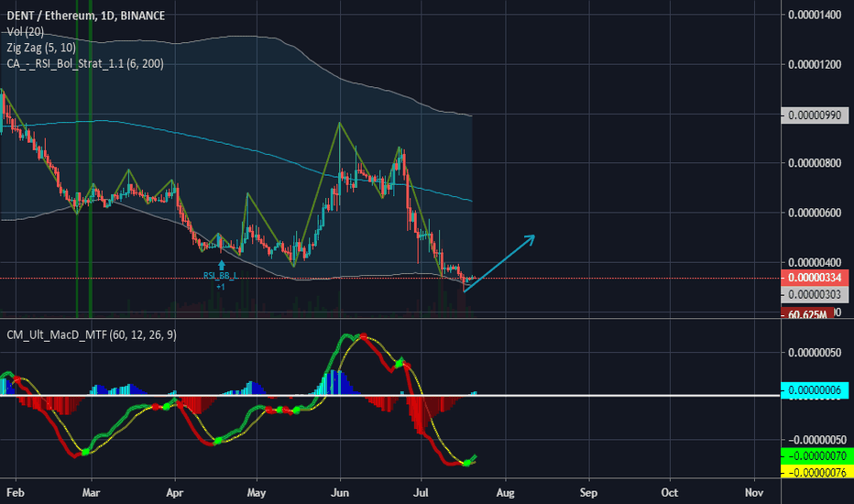This screenshot has height=504, width=854.
Task: Click the May label on time axis
Action: coord(257,493)
